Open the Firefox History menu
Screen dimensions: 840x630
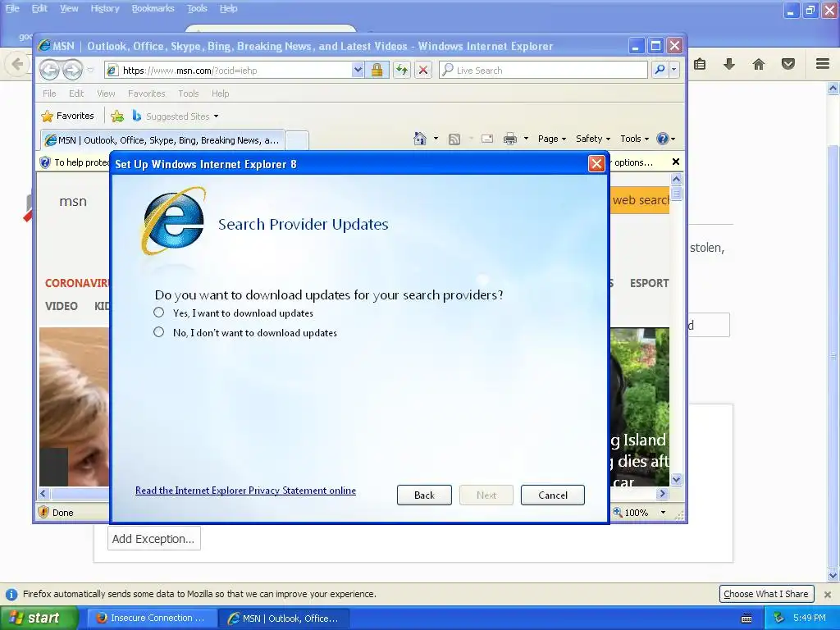[104, 8]
